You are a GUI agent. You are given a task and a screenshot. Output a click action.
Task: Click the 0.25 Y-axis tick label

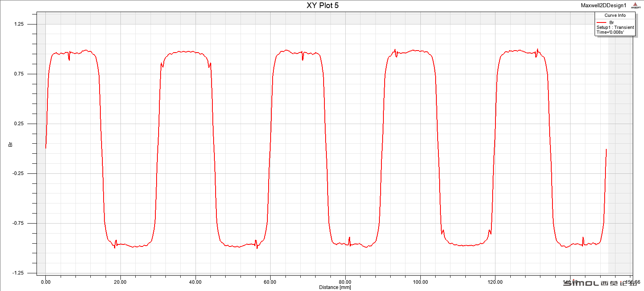point(19,124)
